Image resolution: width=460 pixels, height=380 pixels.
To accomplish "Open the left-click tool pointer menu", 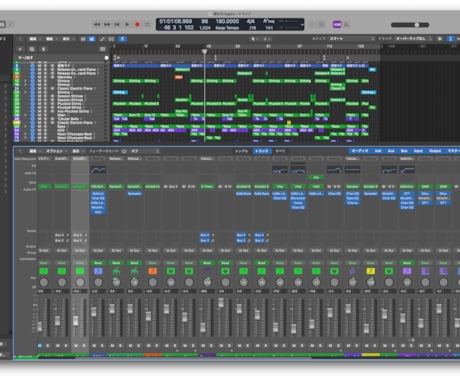I will tap(254, 39).
